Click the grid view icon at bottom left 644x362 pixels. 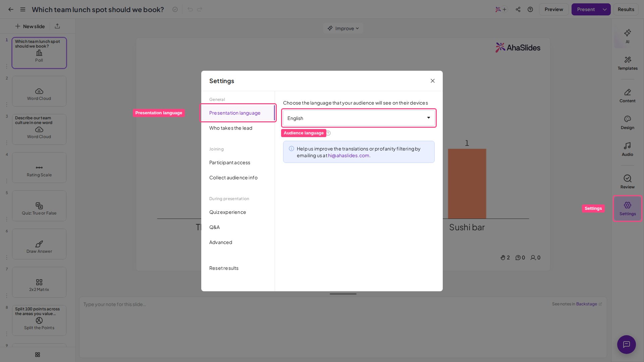pos(38,355)
